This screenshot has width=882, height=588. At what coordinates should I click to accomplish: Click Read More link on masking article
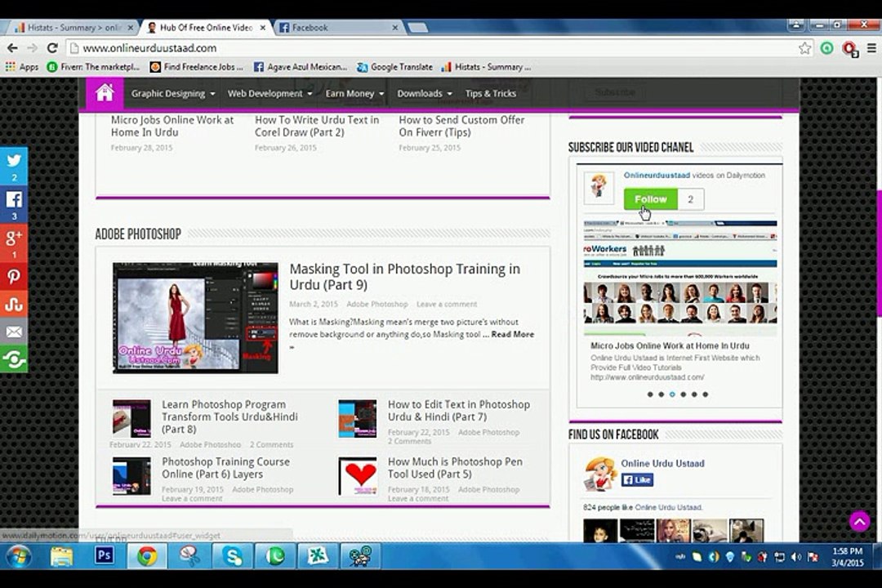pyautogui.click(x=512, y=334)
